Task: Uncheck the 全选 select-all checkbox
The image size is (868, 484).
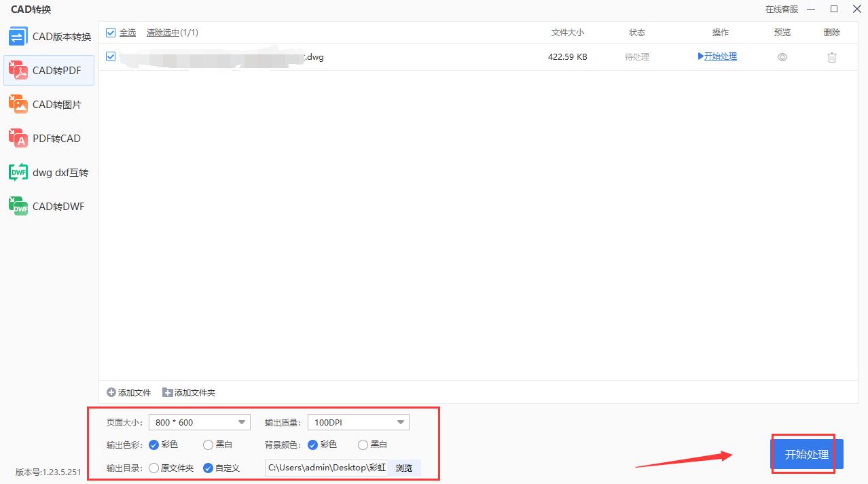Action: (110, 32)
